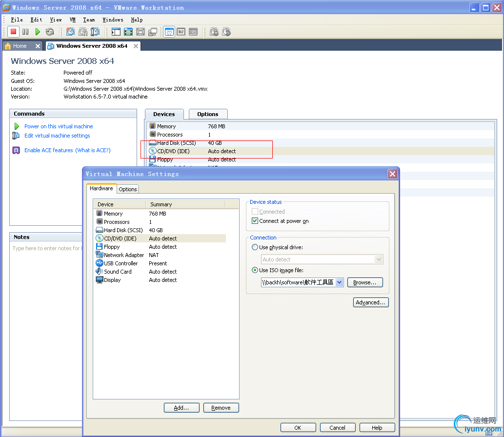Select the Summary view toolbar icon

pyautogui.click(x=169, y=32)
